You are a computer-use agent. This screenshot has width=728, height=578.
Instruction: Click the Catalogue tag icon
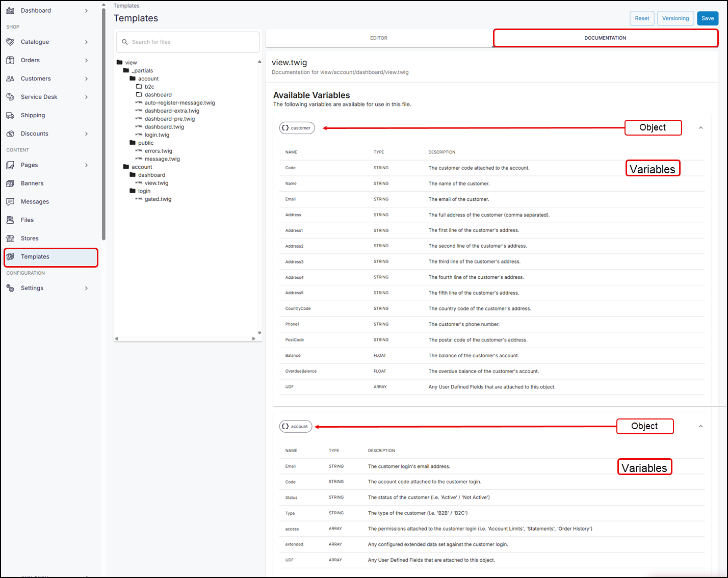(10, 42)
